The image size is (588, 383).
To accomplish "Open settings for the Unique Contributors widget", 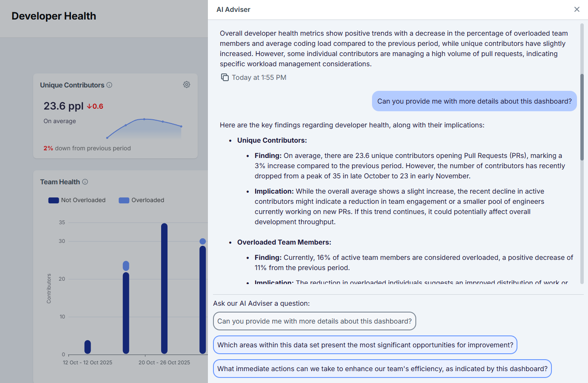I will pyautogui.click(x=187, y=84).
